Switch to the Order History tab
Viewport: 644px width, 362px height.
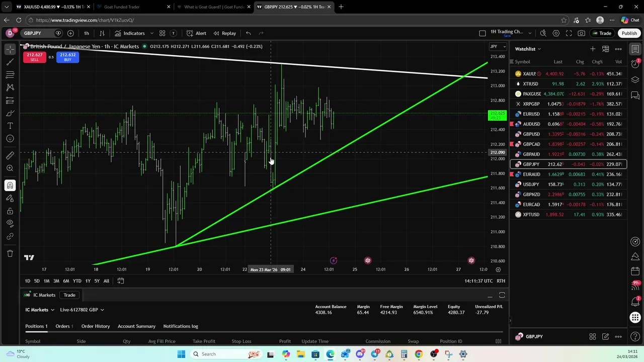96,326
